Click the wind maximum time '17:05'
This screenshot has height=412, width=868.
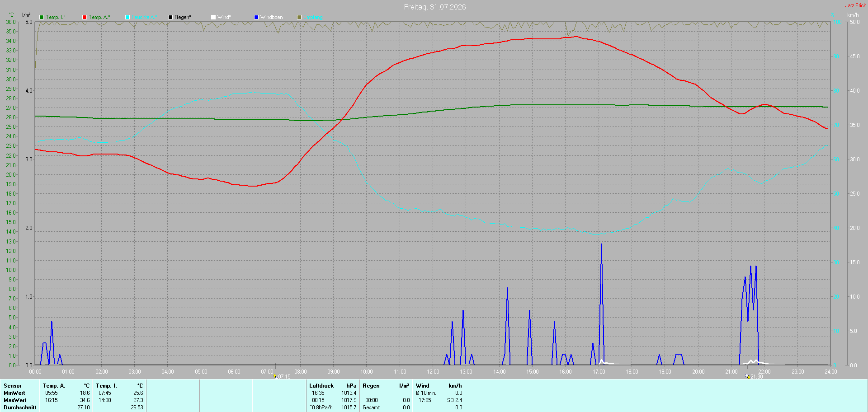point(425,400)
